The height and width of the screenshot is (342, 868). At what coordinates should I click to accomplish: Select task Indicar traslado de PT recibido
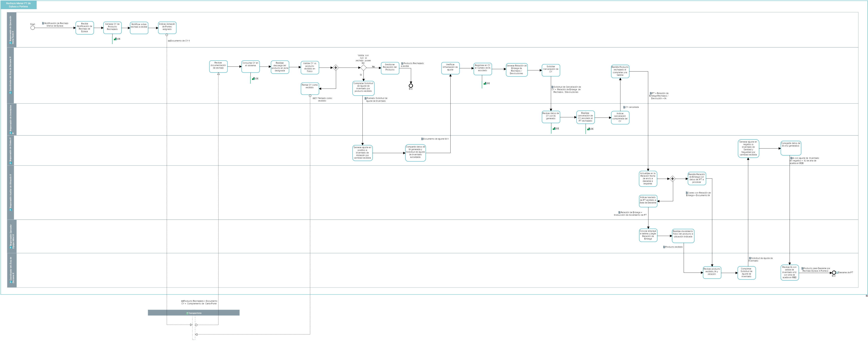(x=648, y=201)
